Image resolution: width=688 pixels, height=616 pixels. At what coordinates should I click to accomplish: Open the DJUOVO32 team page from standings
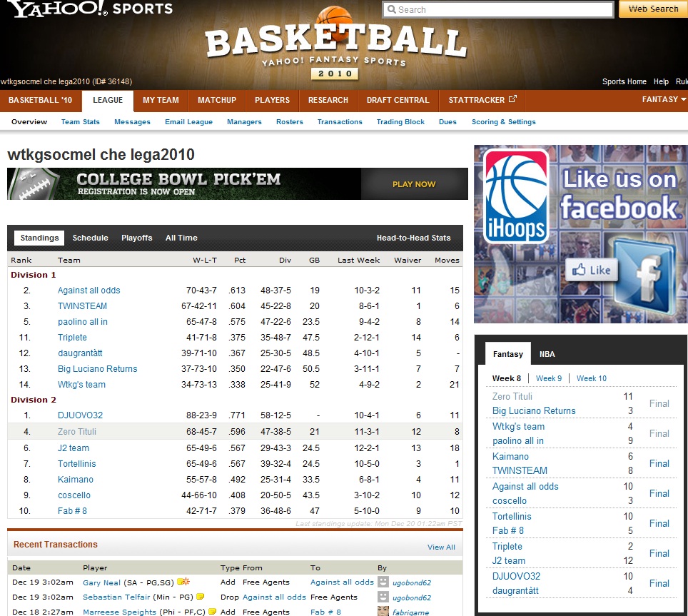click(80, 415)
